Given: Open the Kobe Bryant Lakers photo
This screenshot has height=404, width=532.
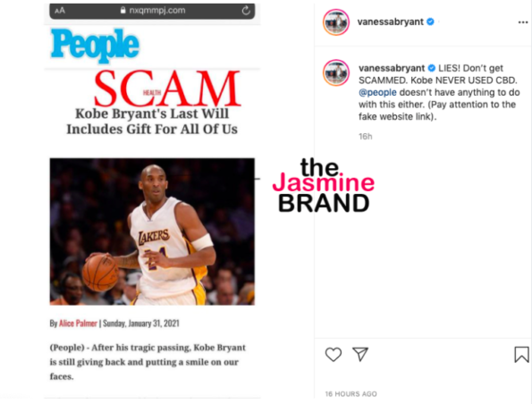Looking at the screenshot, I should [x=152, y=231].
